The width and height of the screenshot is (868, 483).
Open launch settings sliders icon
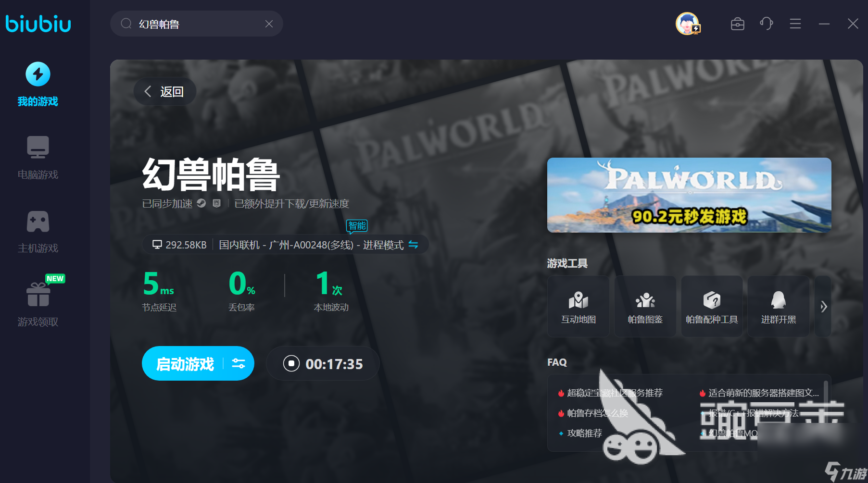point(239,364)
